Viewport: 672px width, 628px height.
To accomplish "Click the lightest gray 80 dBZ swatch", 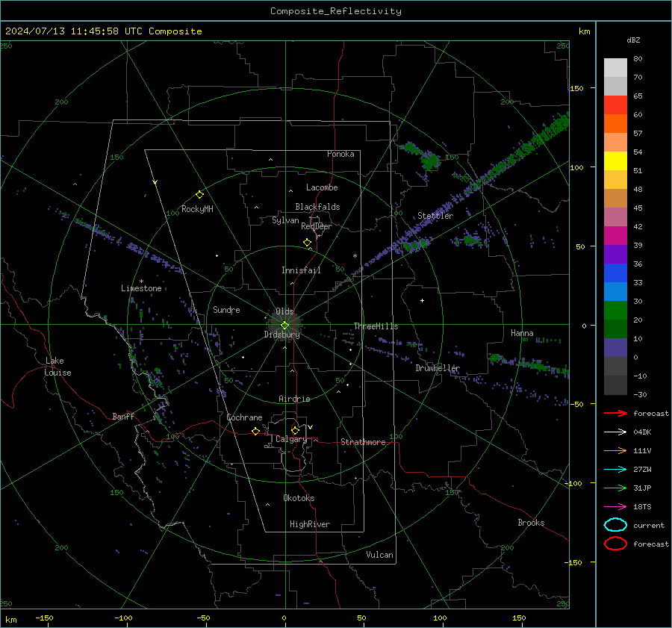I will (615, 68).
